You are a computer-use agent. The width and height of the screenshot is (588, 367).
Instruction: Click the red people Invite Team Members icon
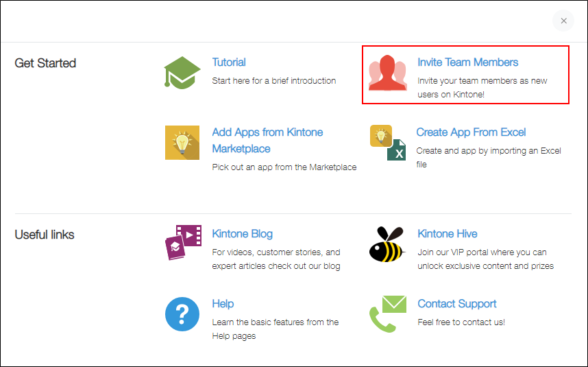pyautogui.click(x=388, y=73)
